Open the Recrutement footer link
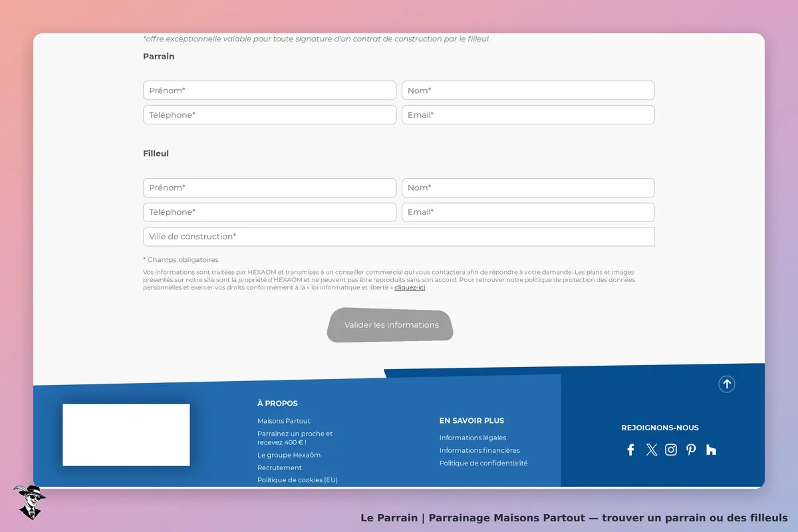Screen dimensions: 798x532 (x=279, y=467)
